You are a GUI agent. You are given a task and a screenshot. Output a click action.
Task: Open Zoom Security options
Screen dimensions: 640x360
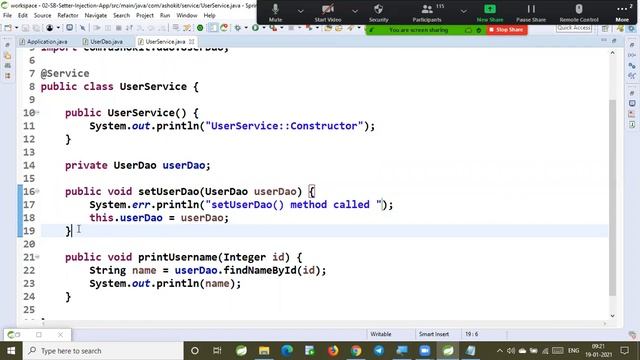coord(378,13)
